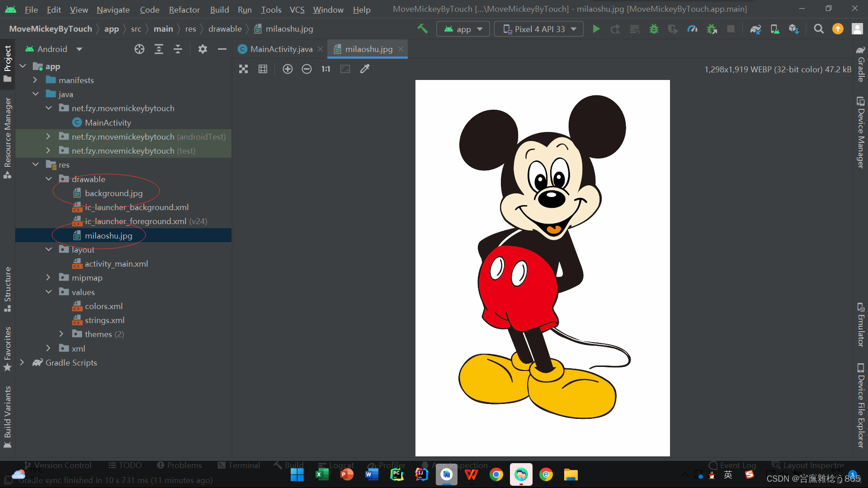Open Word from the taskbar
868x488 pixels.
(x=372, y=475)
